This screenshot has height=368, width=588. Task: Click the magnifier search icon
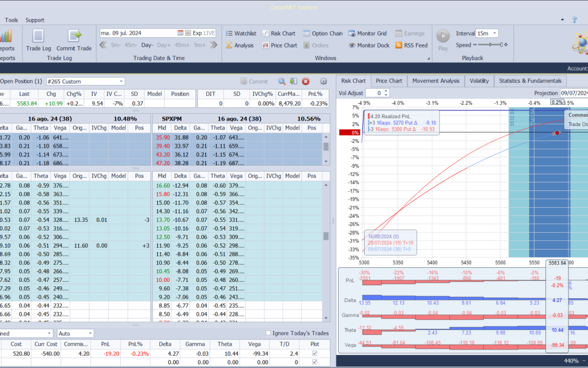point(281,81)
